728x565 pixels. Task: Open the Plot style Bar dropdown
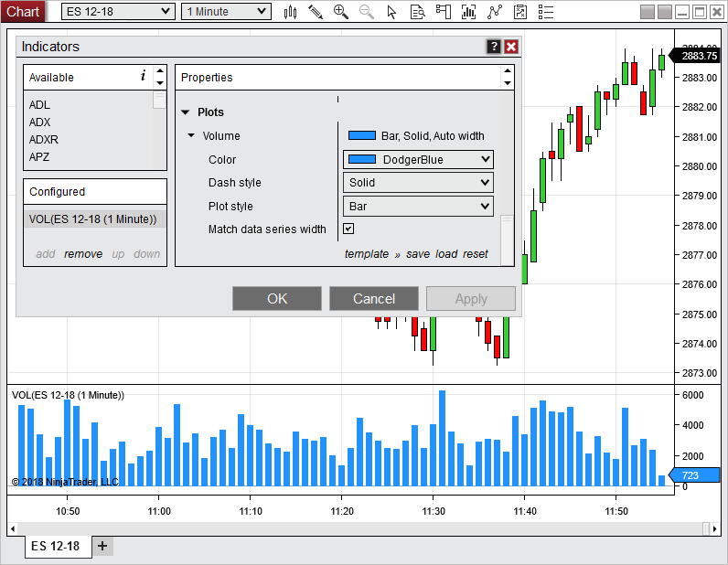coord(418,207)
